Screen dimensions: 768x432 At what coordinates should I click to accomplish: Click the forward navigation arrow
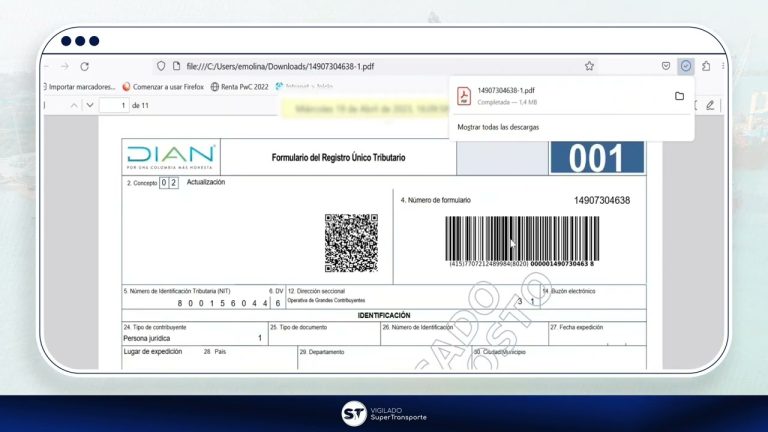click(x=64, y=66)
